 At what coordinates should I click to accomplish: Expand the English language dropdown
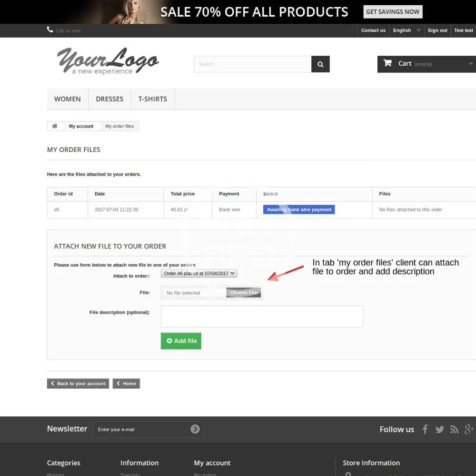407,30
